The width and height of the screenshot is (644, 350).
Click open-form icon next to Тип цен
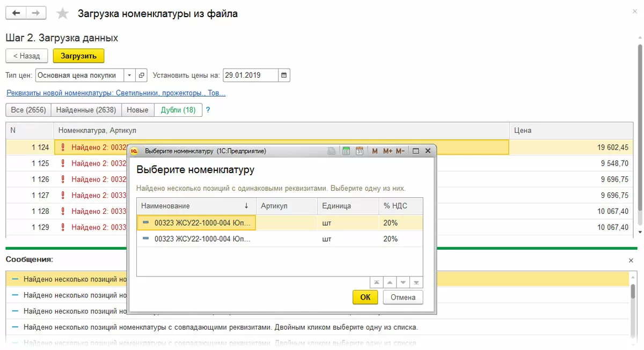click(142, 76)
